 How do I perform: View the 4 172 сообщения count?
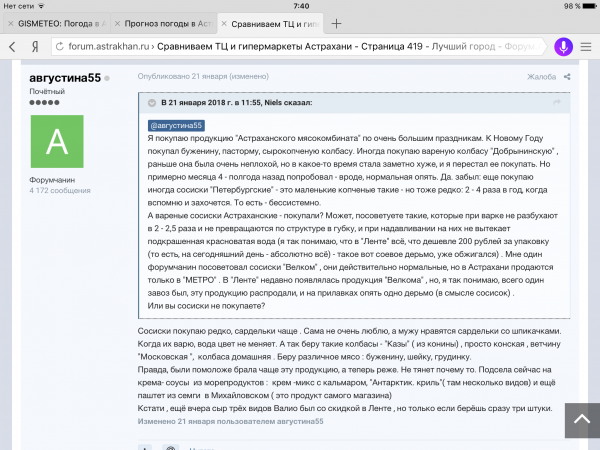[60, 191]
